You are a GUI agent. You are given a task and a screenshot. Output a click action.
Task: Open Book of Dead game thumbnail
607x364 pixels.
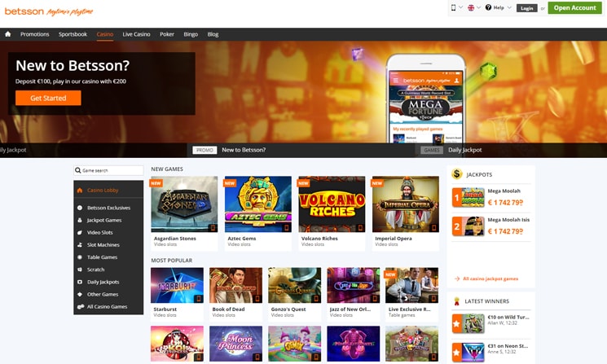click(236, 286)
